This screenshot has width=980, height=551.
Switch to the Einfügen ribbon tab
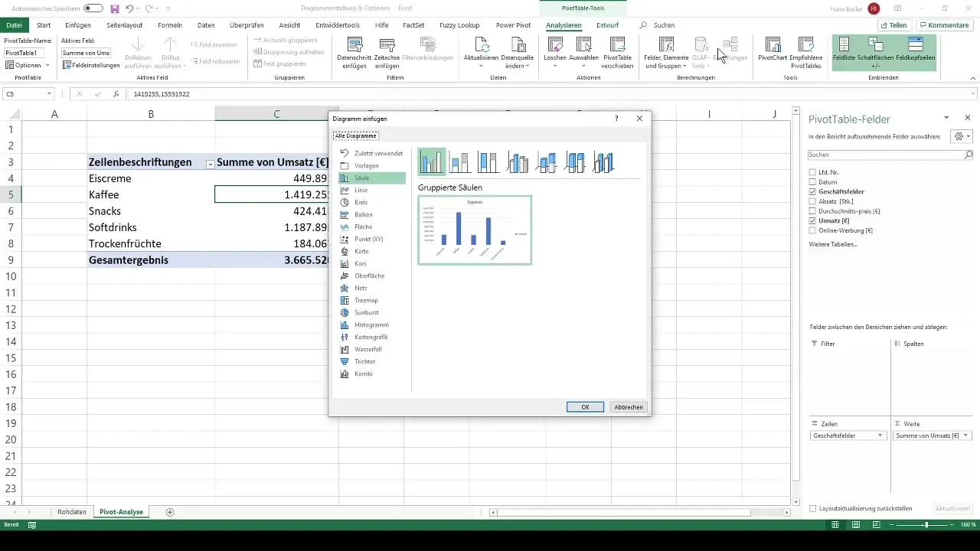tap(78, 25)
